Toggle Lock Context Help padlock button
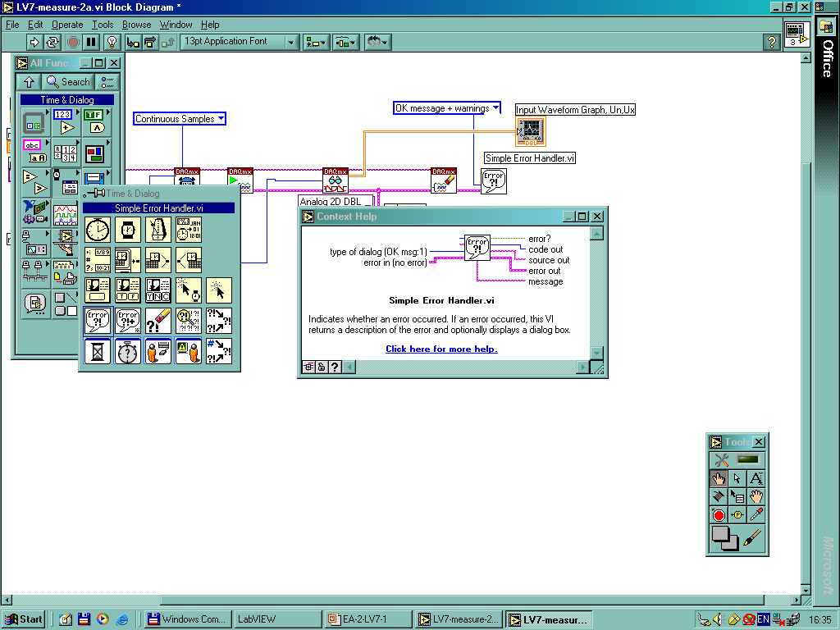This screenshot has height=630, width=840. (322, 367)
